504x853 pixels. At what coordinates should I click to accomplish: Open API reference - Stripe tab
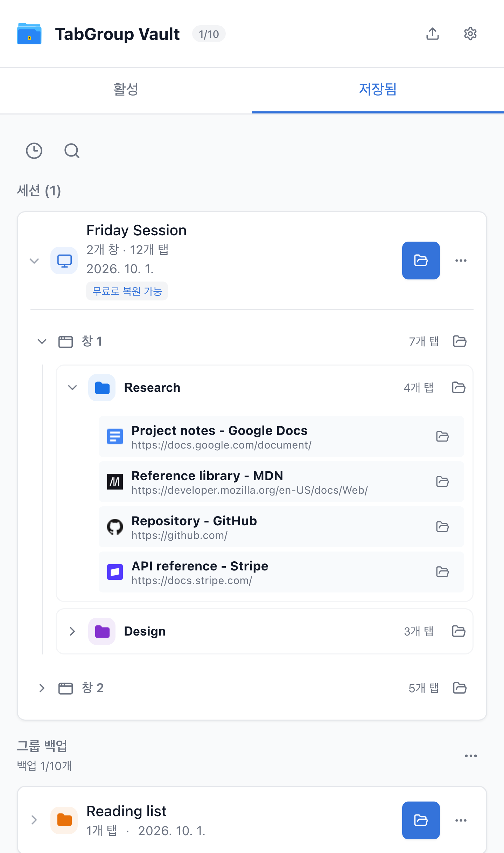(443, 572)
